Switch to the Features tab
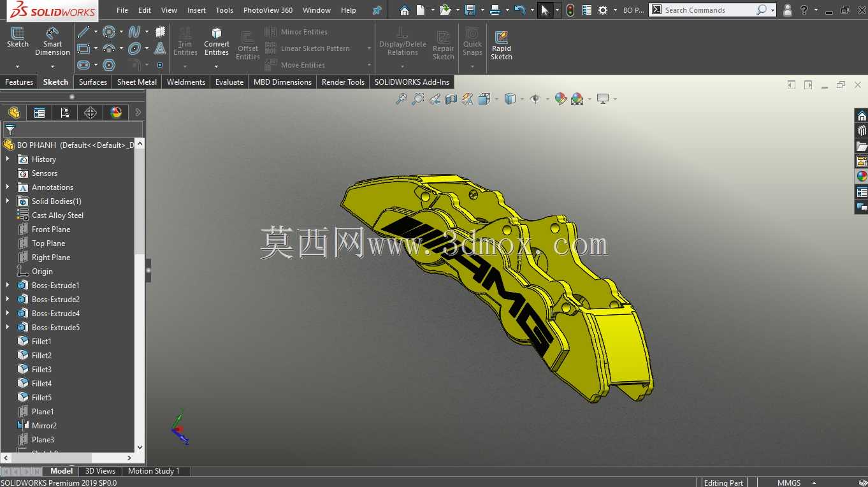868x487 pixels. tap(19, 82)
